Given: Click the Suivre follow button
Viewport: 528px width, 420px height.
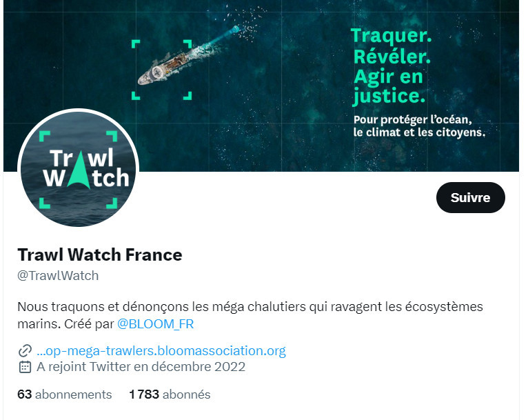Looking at the screenshot, I should pyautogui.click(x=470, y=198).
